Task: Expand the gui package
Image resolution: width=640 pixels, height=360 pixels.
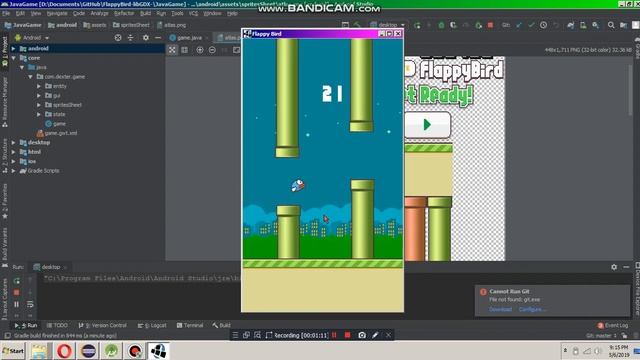Action: coord(39,96)
